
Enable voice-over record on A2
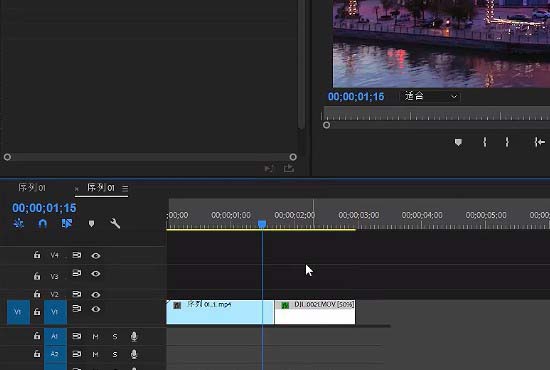pyautogui.click(x=134, y=355)
